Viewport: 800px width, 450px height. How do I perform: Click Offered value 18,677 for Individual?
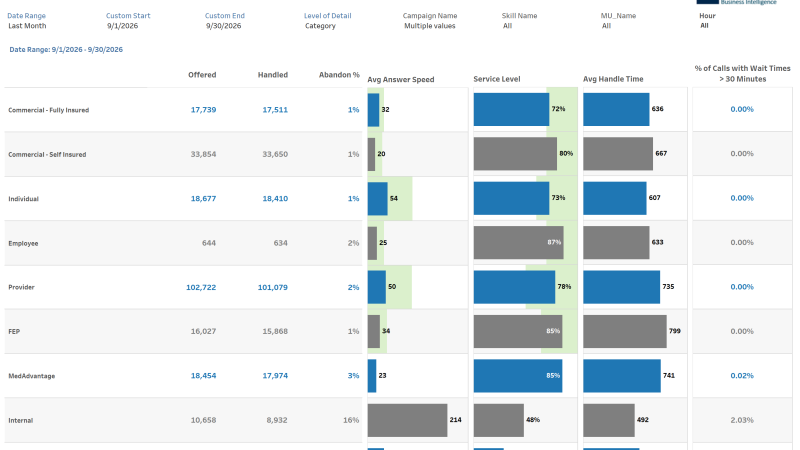pyautogui.click(x=203, y=198)
